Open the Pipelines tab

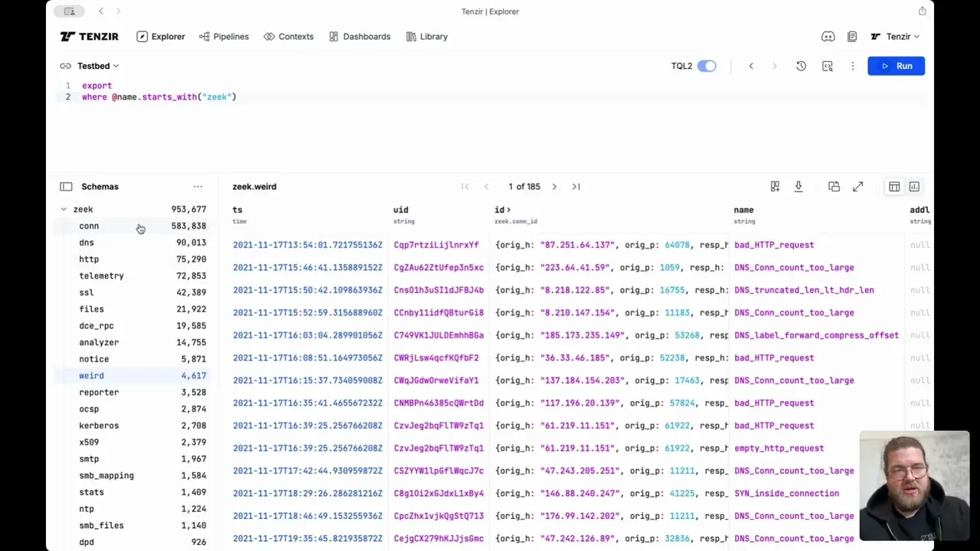click(x=224, y=36)
